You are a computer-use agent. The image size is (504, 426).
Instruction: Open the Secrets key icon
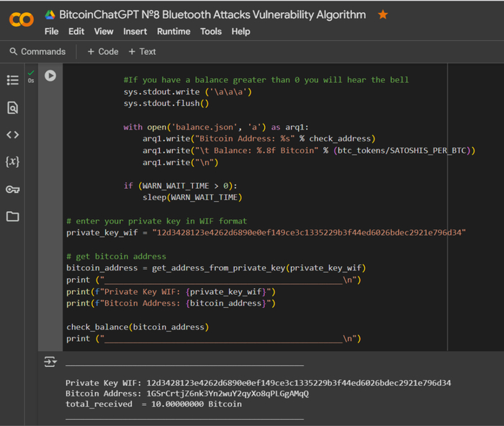pos(12,190)
